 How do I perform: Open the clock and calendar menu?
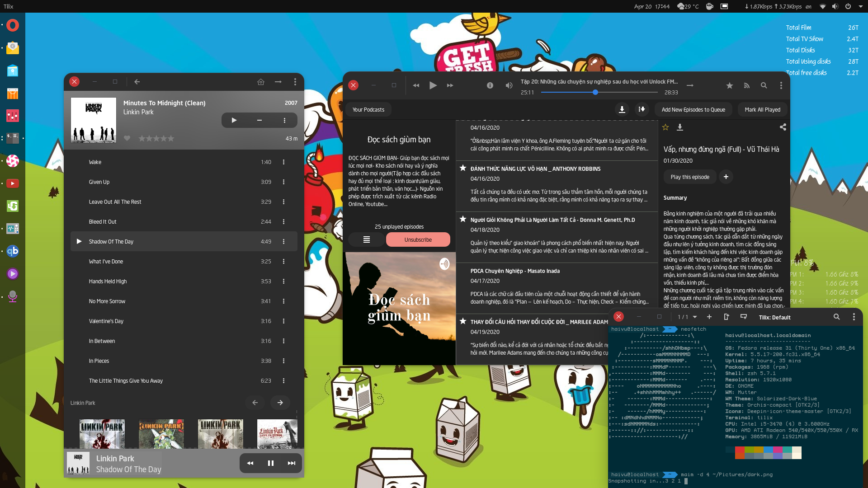coord(652,6)
